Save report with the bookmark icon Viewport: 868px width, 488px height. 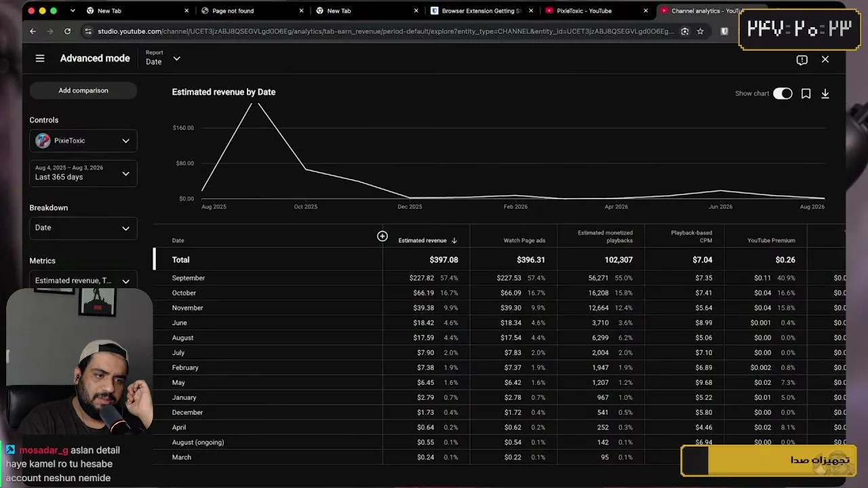click(x=806, y=94)
